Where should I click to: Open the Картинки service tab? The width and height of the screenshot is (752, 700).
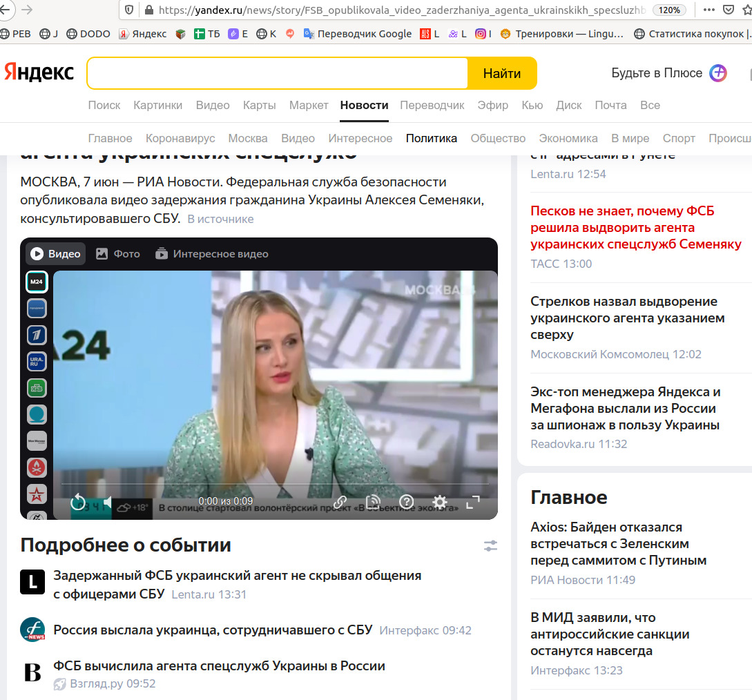point(157,105)
